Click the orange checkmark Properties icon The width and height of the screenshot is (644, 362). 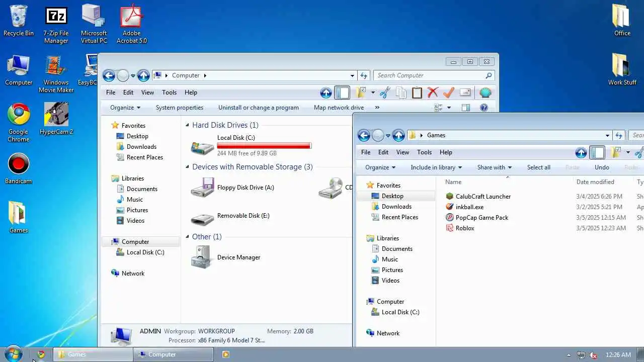[x=449, y=93]
